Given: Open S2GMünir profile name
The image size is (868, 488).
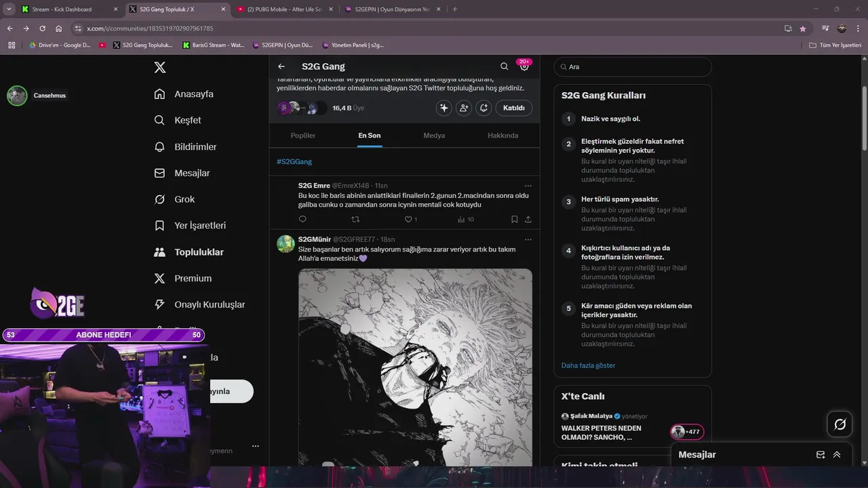Looking at the screenshot, I should [315, 239].
